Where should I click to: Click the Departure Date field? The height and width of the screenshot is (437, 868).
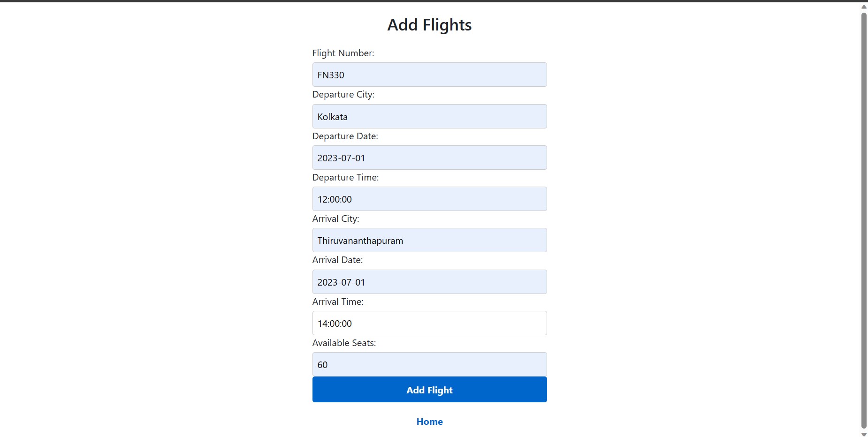(x=429, y=157)
